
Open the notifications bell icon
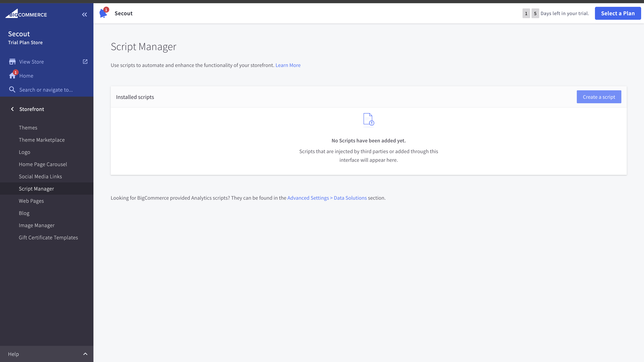point(103,13)
